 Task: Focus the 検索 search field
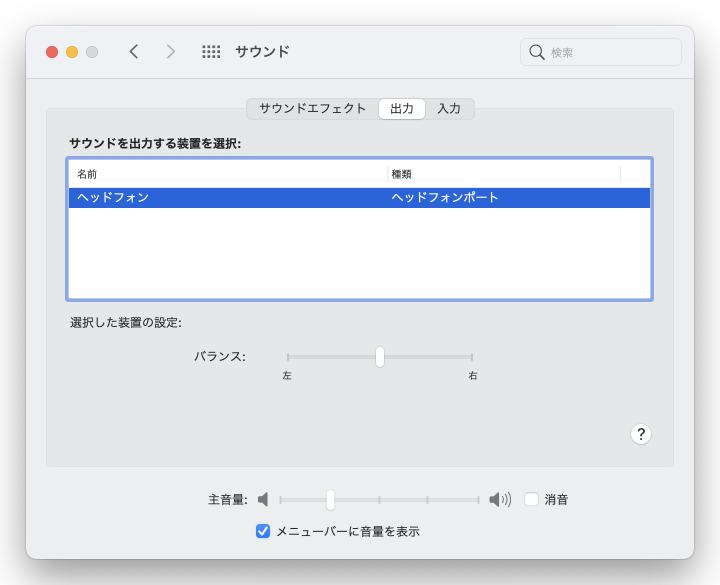coord(601,52)
